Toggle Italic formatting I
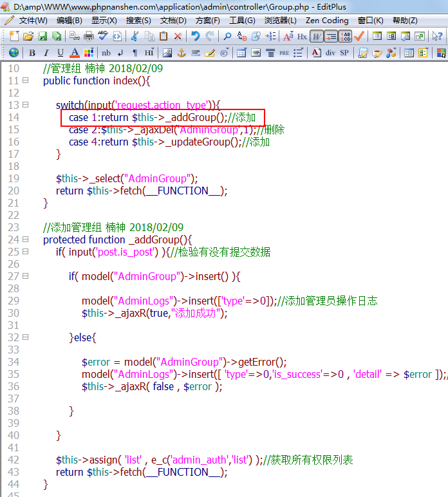 tap(46, 53)
